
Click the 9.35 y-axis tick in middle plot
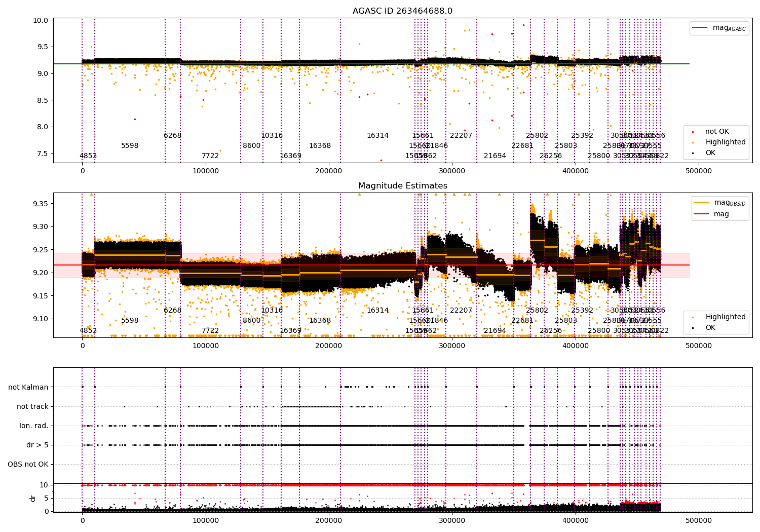(x=41, y=204)
